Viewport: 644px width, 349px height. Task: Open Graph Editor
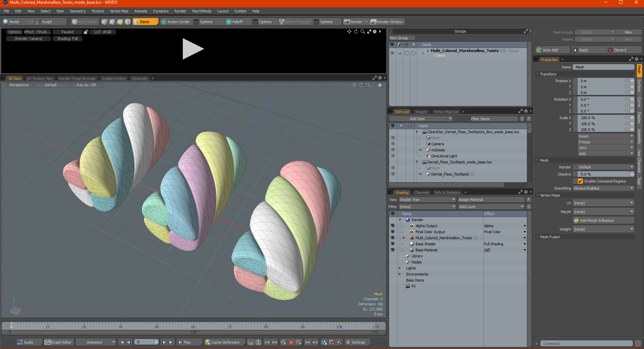click(x=58, y=342)
